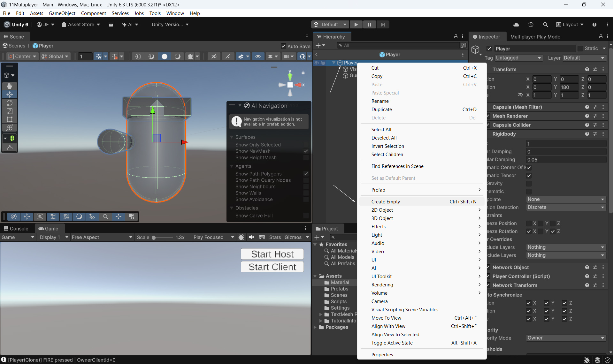This screenshot has height=364, width=613.
Task: Collapse the Assets folder in Project
Action: point(315,276)
